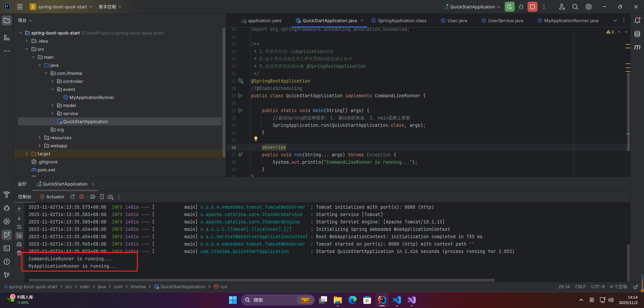Open the Notifications bell panel
Viewport: 644px width, 308px height.
point(637,20)
